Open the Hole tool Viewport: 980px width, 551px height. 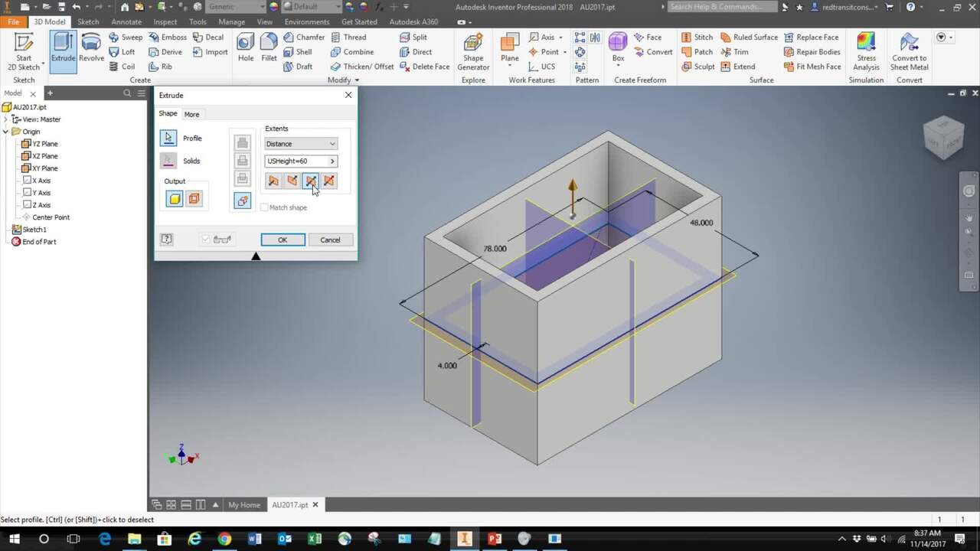point(245,44)
